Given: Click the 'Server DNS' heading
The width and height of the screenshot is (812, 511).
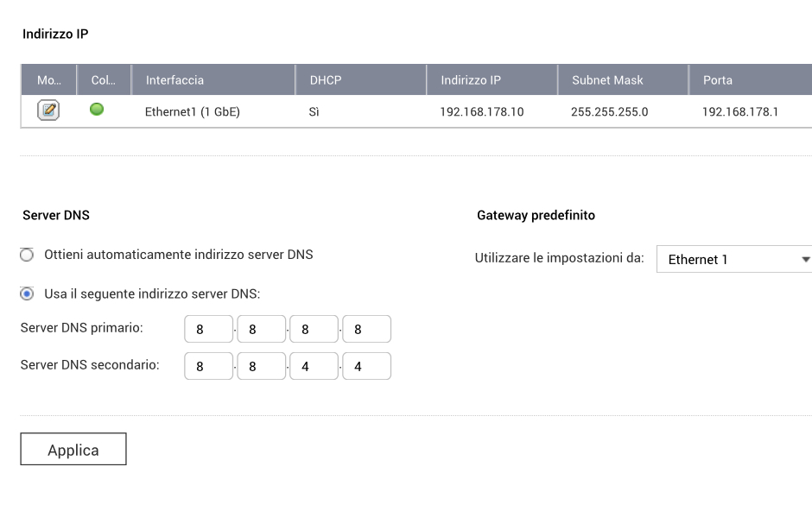Looking at the screenshot, I should tap(56, 215).
